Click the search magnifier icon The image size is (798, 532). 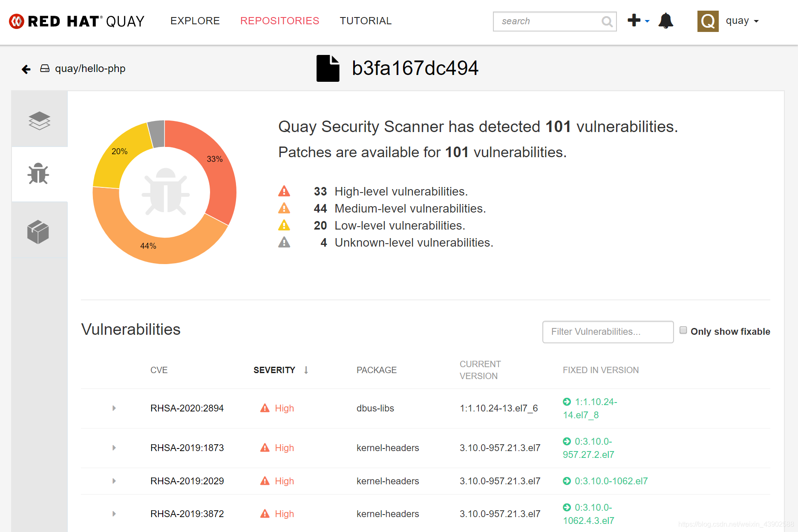[607, 21]
